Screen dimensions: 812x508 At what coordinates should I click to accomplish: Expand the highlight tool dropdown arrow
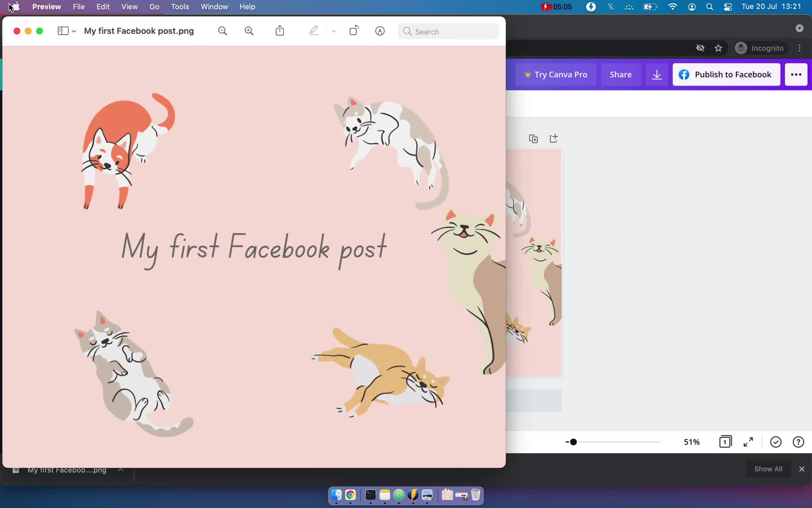pos(334,31)
